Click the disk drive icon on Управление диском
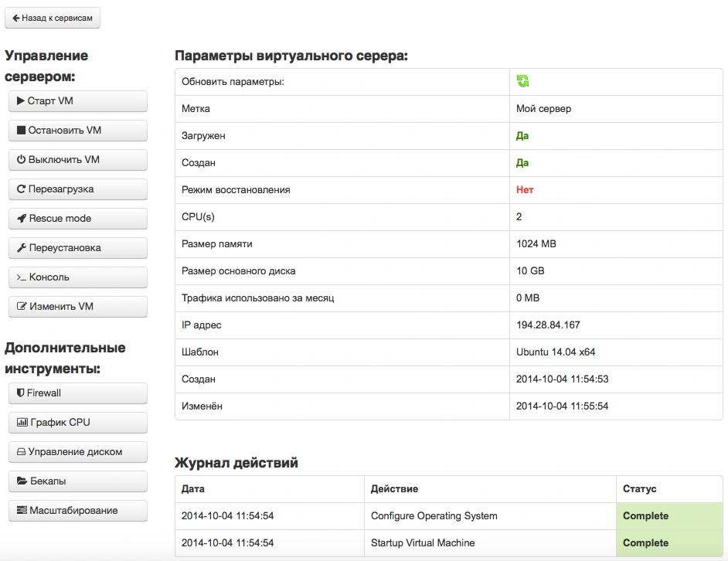 pos(21,452)
